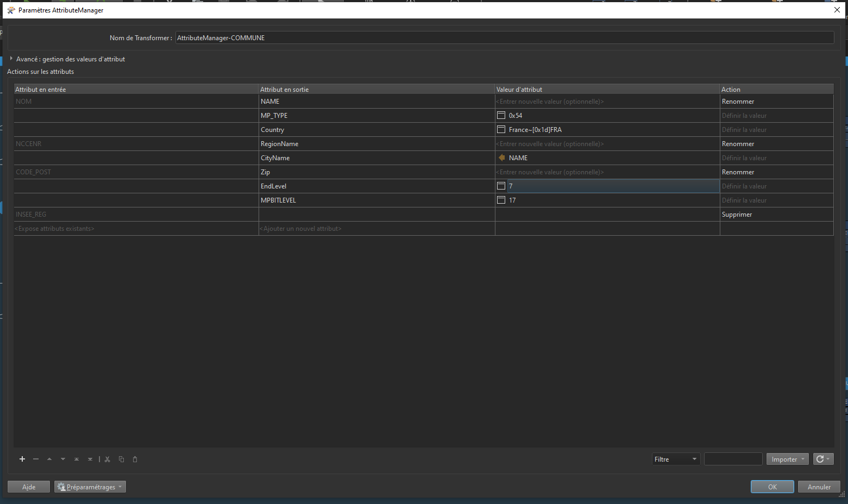Open Action cell Renommer for NCCENR row
This screenshot has height=504, width=848.
point(777,144)
